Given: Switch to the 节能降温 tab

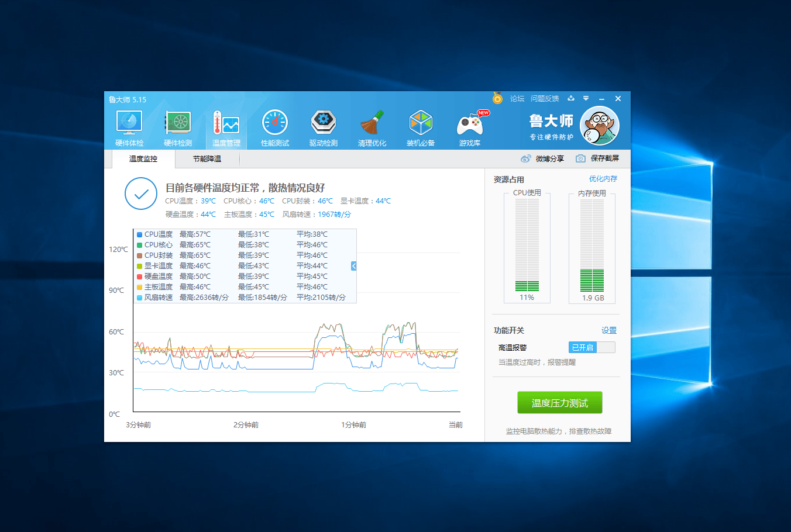Looking at the screenshot, I should pyautogui.click(x=207, y=158).
